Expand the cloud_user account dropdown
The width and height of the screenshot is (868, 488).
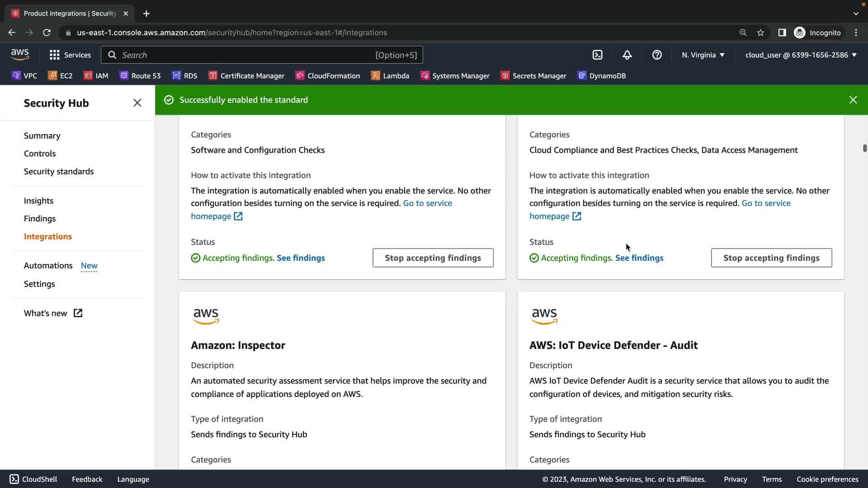(801, 55)
